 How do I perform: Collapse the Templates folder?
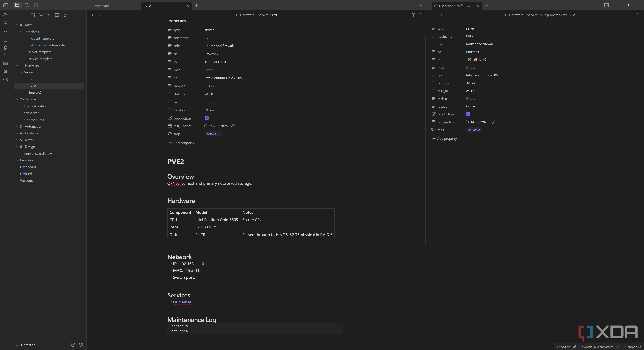tap(21, 32)
